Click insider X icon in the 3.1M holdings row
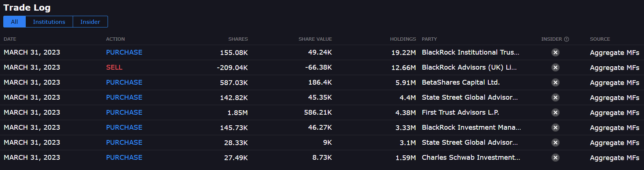 point(556,143)
